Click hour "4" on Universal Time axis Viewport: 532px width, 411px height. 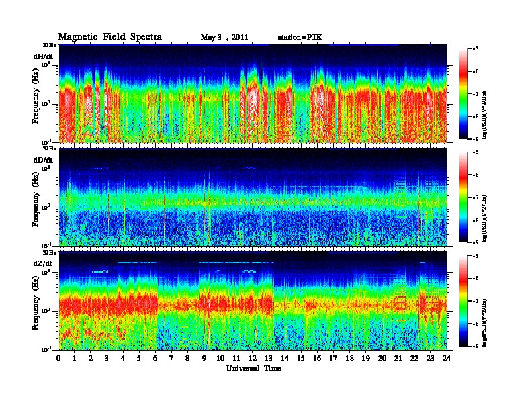(123, 358)
